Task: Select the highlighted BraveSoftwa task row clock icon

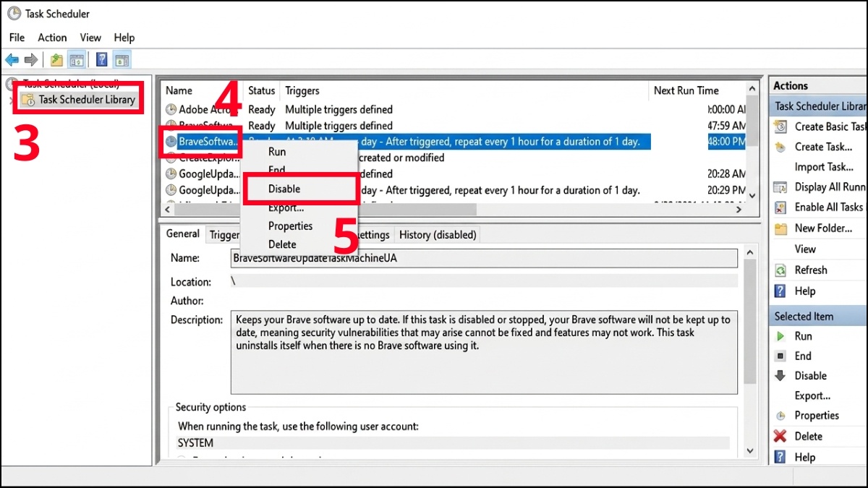Action: [x=171, y=142]
